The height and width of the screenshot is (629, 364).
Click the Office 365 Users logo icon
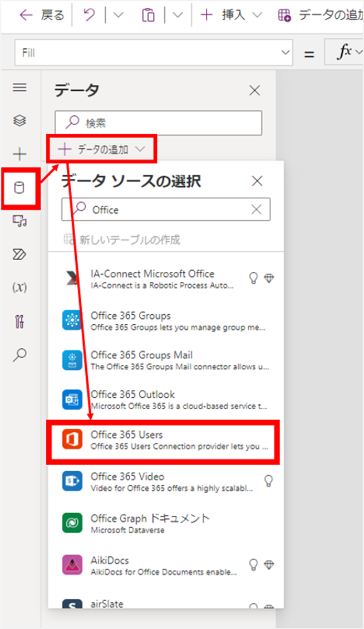[x=72, y=439]
